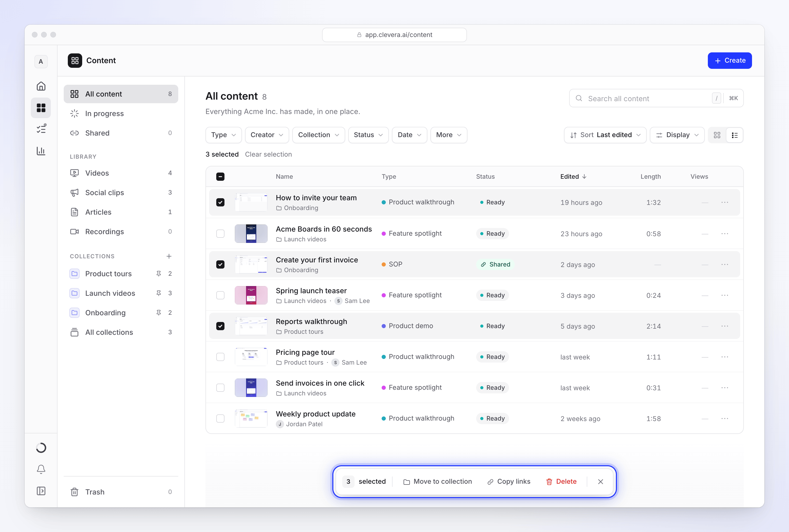Open row options for Weekly product update
Screen dimensions: 789x532
[725, 418]
